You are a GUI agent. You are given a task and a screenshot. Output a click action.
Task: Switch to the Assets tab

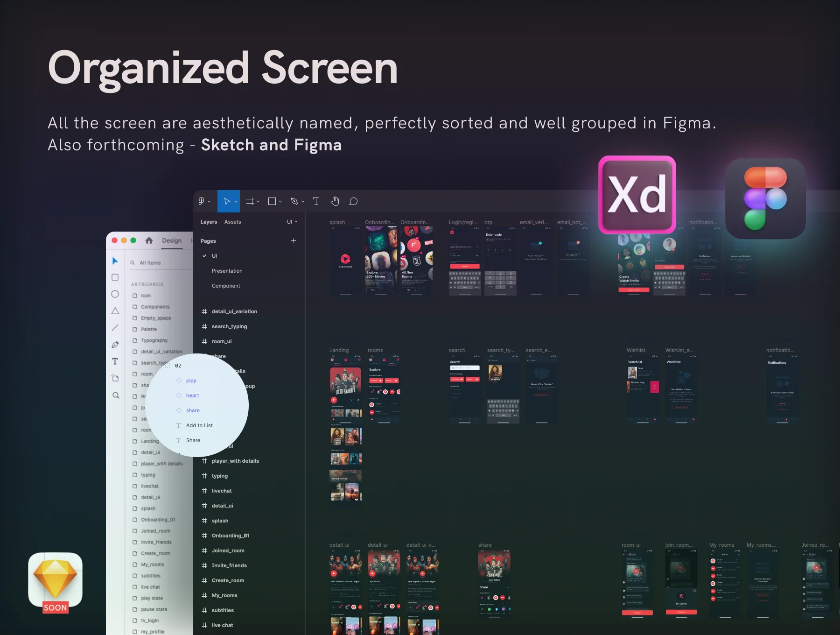pyautogui.click(x=232, y=222)
